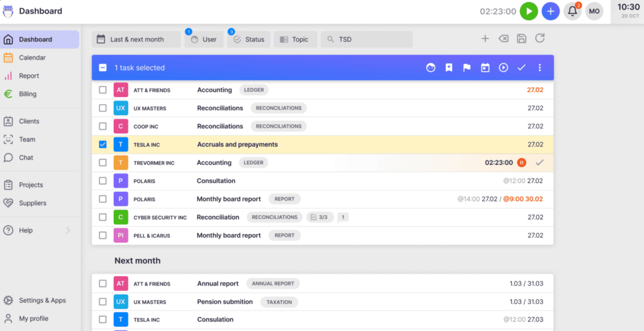Go to Billing in the sidebar
Viewport: 644px width, 331px height.
(x=28, y=94)
